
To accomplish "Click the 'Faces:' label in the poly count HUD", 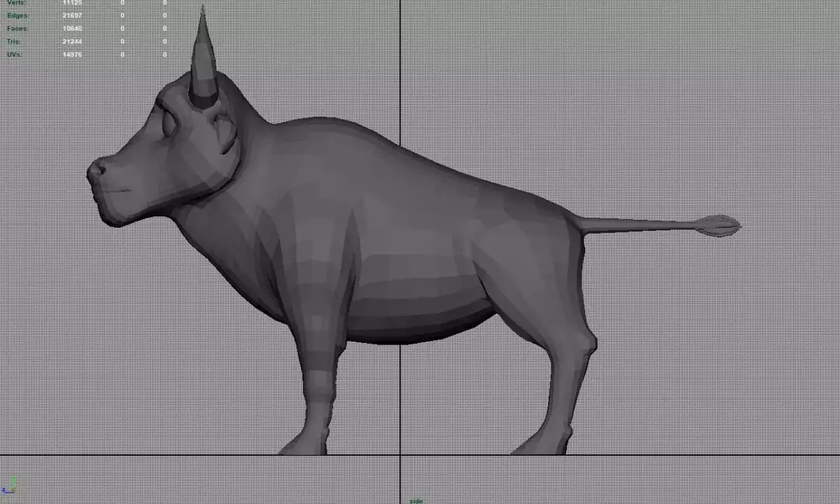I will 17,29.
